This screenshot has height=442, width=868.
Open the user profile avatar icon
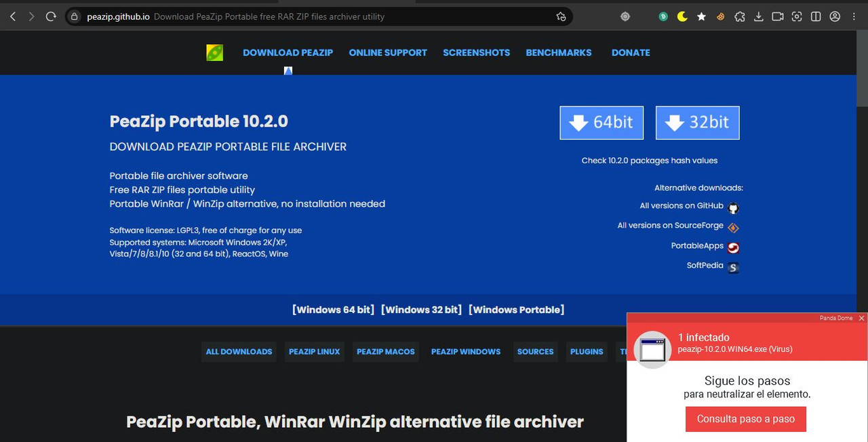coord(835,16)
